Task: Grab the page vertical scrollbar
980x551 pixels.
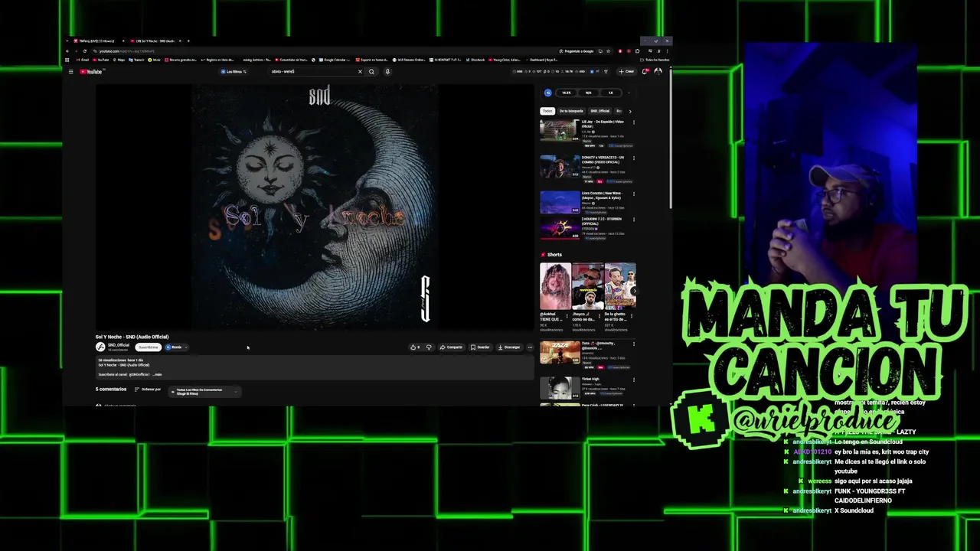Action: click(x=671, y=138)
